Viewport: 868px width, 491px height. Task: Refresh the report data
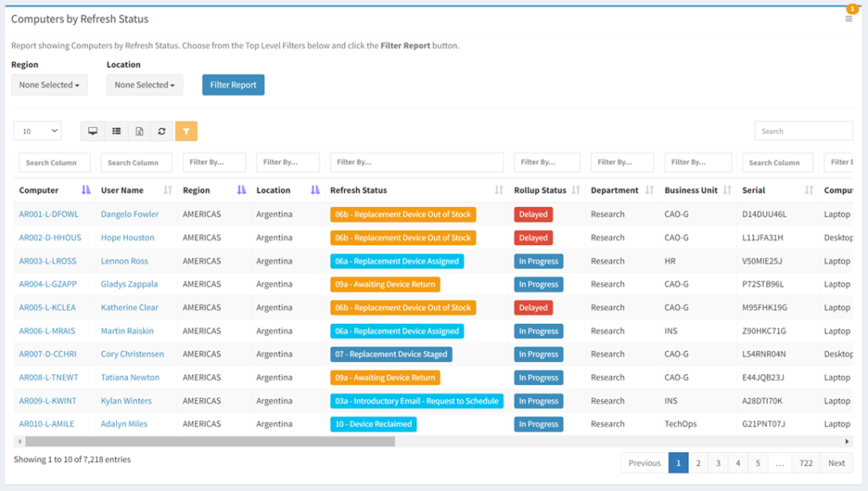(161, 131)
